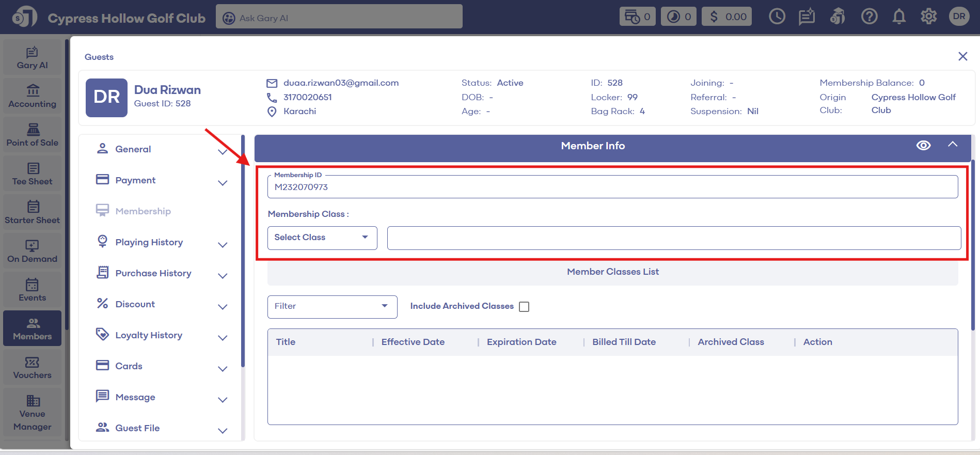Click the settings gear icon
This screenshot has height=455, width=980.
(928, 17)
